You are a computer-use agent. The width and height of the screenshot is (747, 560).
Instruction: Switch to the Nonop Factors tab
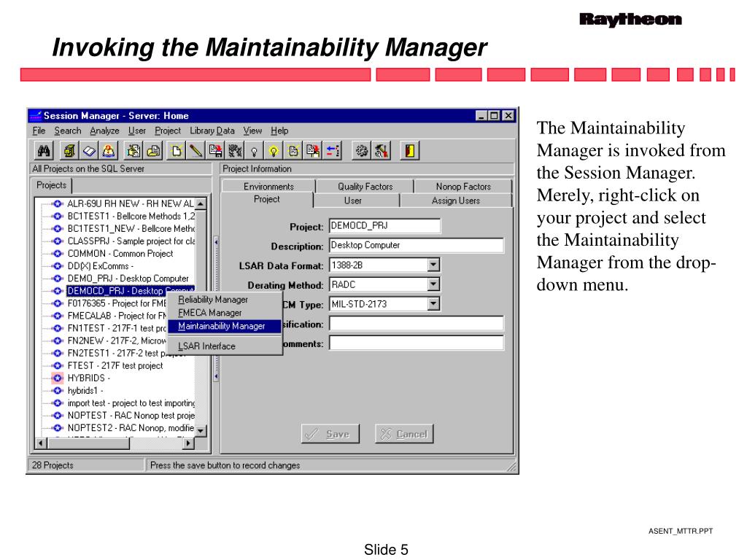point(463,186)
